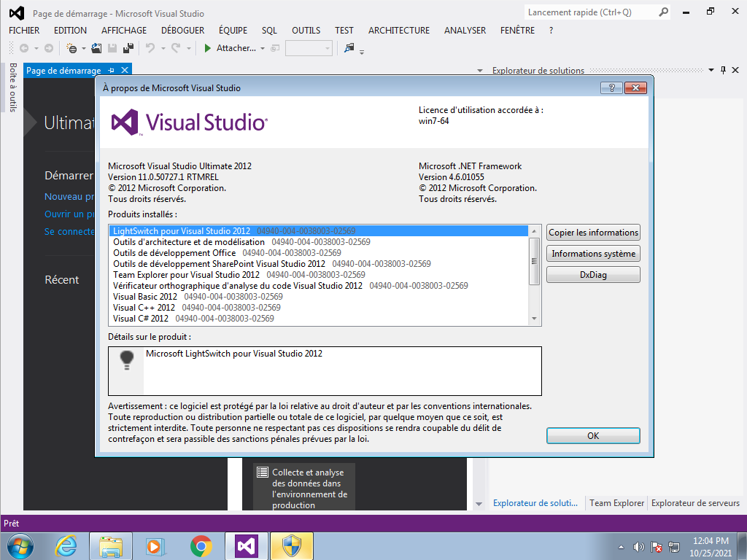Click the Open File toolbar icon
747x560 pixels.
coord(97,48)
